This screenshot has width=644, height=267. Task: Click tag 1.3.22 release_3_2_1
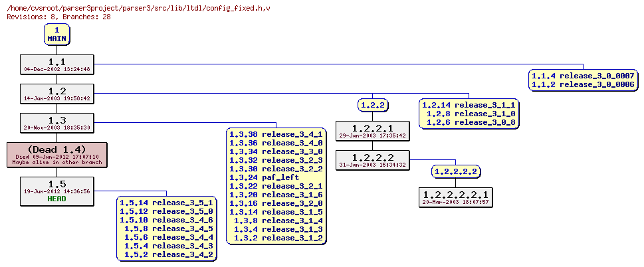pos(276,186)
